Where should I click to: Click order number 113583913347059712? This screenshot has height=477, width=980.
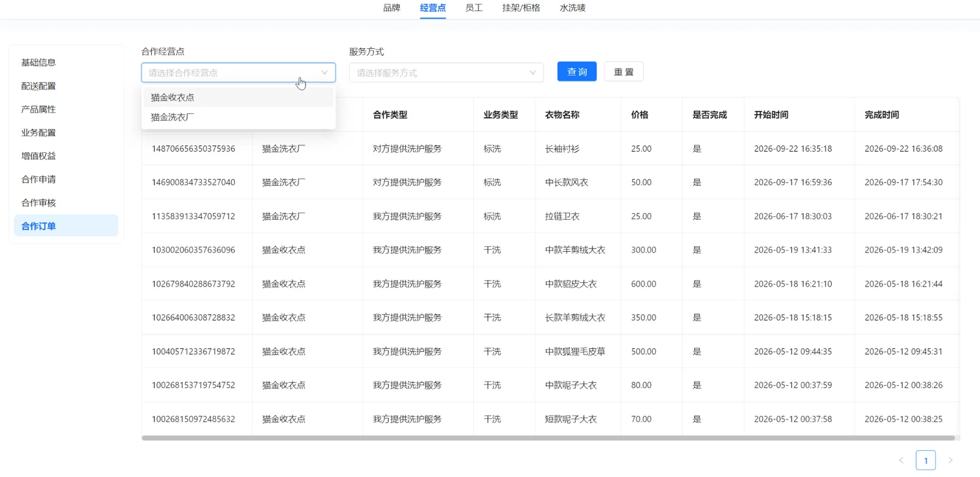pos(194,216)
